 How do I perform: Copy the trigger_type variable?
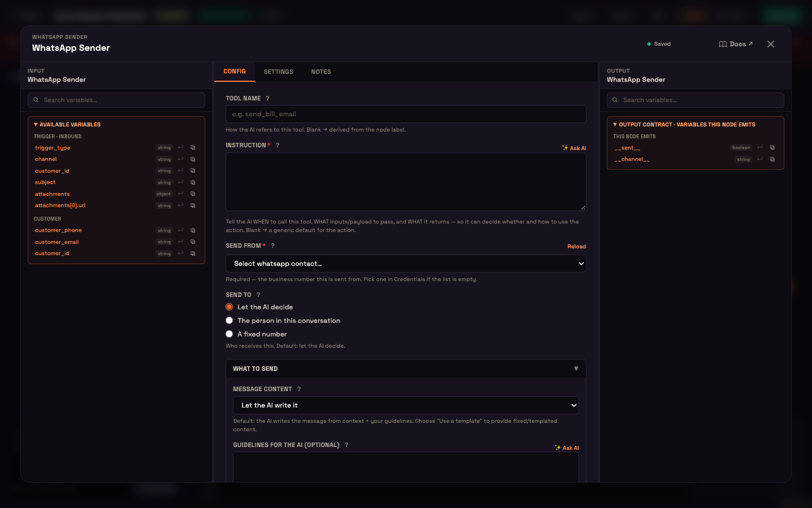tap(193, 147)
